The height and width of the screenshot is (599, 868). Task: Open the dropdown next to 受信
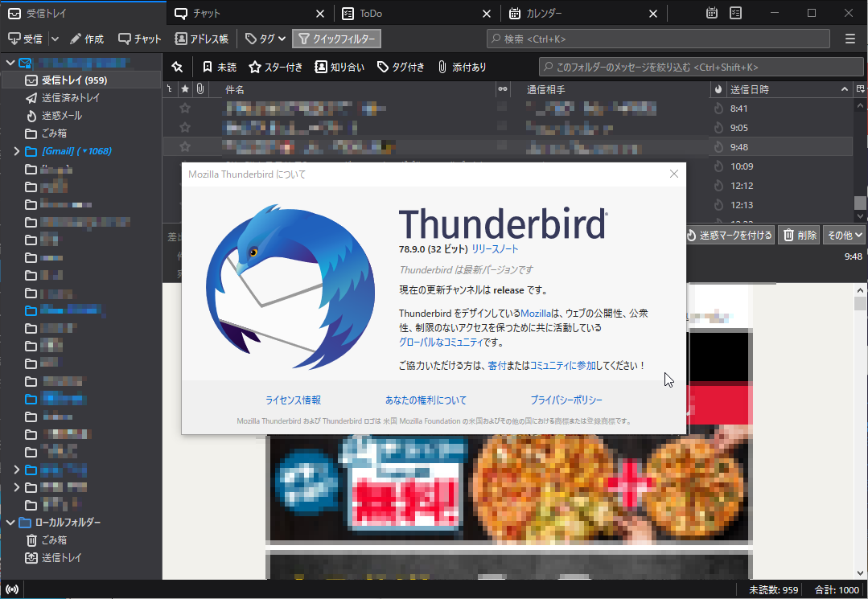pos(54,38)
